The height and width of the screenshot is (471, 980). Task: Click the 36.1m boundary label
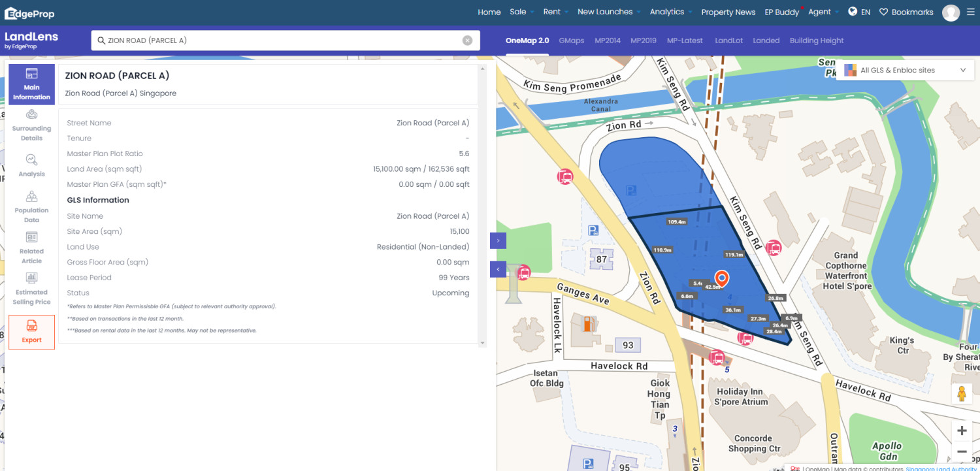coord(733,310)
